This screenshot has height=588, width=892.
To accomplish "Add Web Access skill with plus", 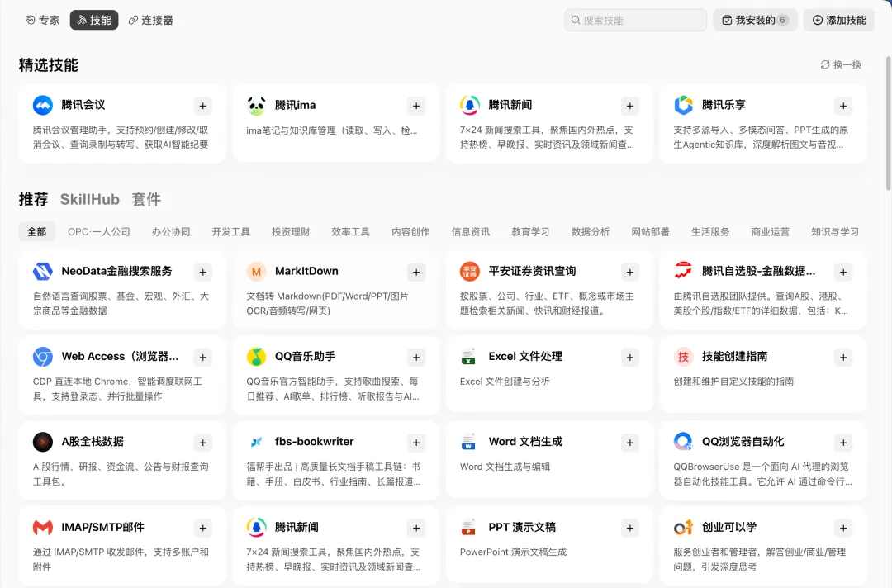I will click(x=203, y=358).
